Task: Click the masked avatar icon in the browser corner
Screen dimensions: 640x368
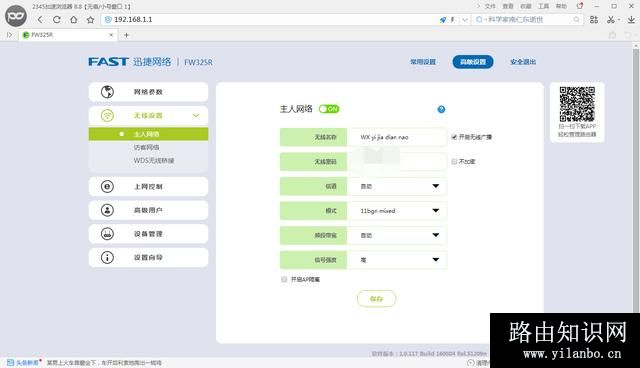Action: click(16, 16)
